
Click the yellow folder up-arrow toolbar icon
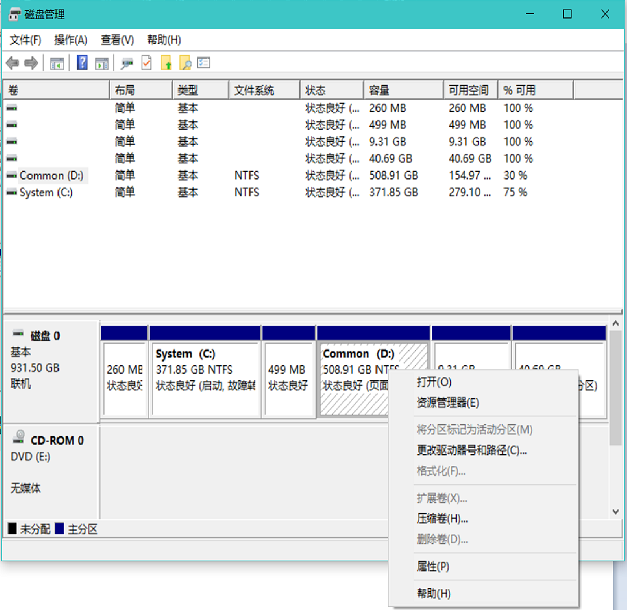point(166,63)
